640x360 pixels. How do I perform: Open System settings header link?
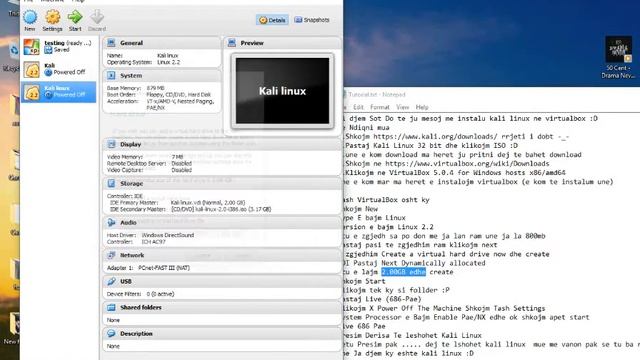[x=131, y=76]
